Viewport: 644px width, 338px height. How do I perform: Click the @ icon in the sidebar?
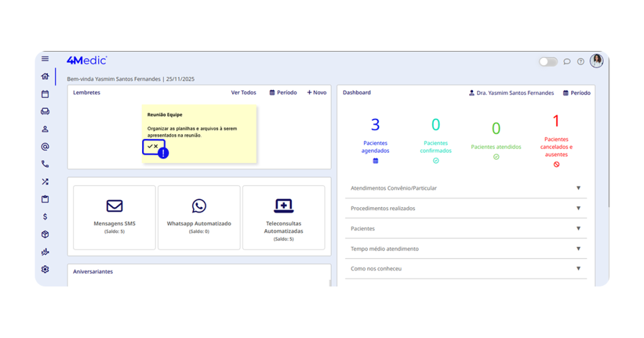(x=45, y=147)
